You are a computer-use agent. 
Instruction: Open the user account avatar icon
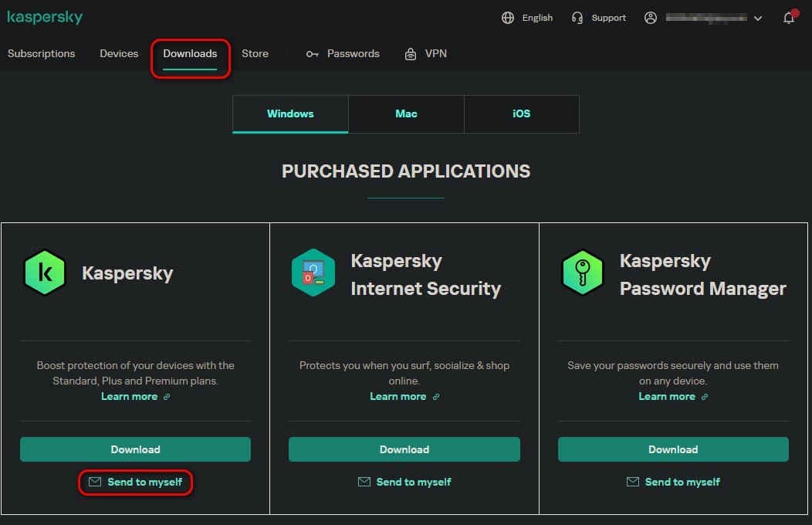coord(651,18)
